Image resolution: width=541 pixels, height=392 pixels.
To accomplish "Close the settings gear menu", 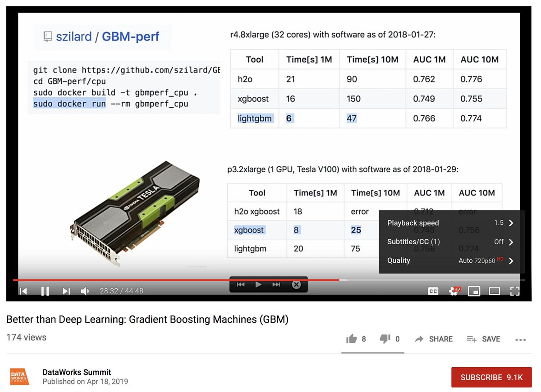I will click(454, 291).
